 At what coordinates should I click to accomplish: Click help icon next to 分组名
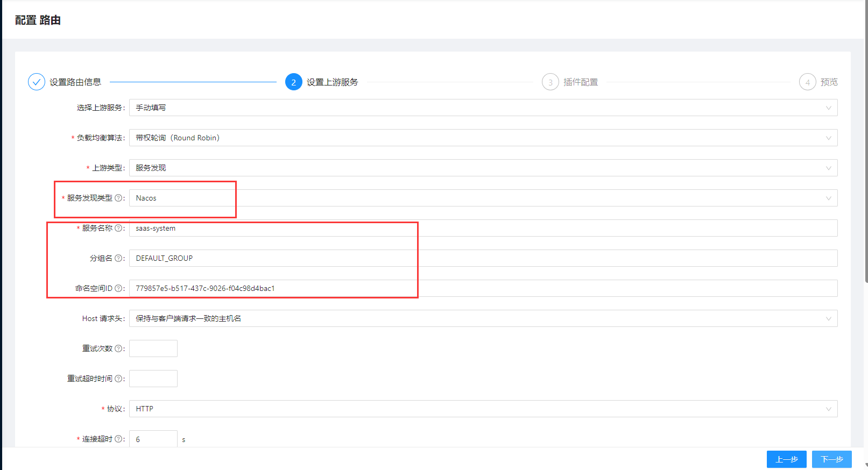(x=118, y=258)
